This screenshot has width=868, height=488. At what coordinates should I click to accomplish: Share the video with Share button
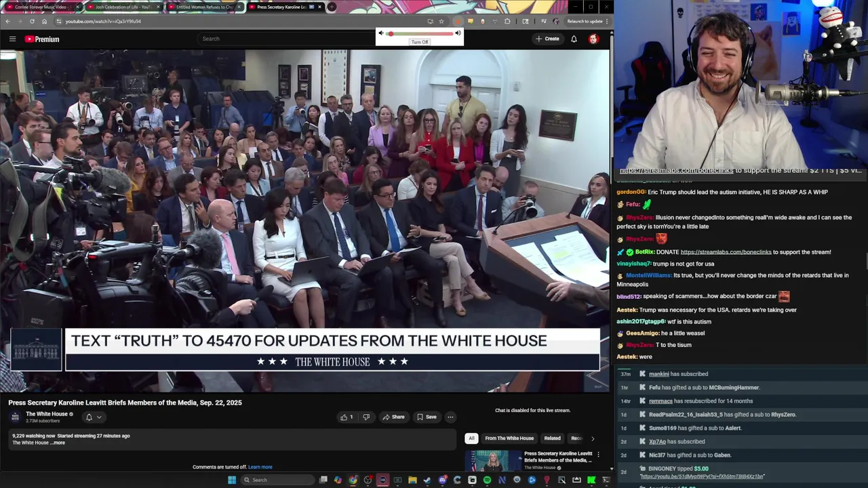(393, 417)
